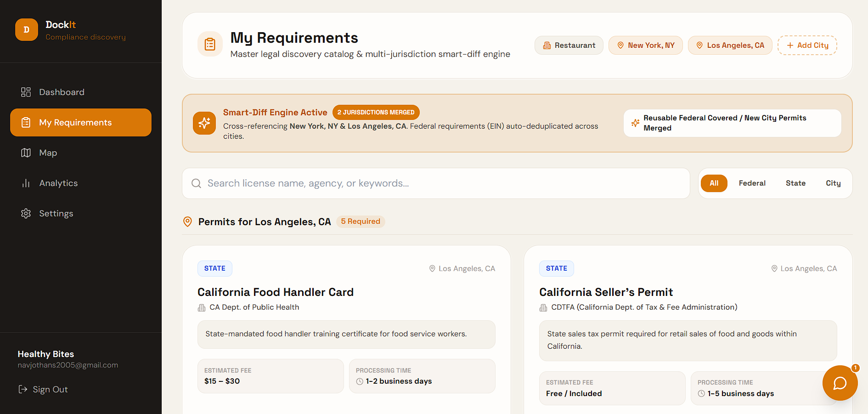Image resolution: width=868 pixels, height=414 pixels.
Task: Click the $15 – $30 estimated fee
Action: click(222, 381)
